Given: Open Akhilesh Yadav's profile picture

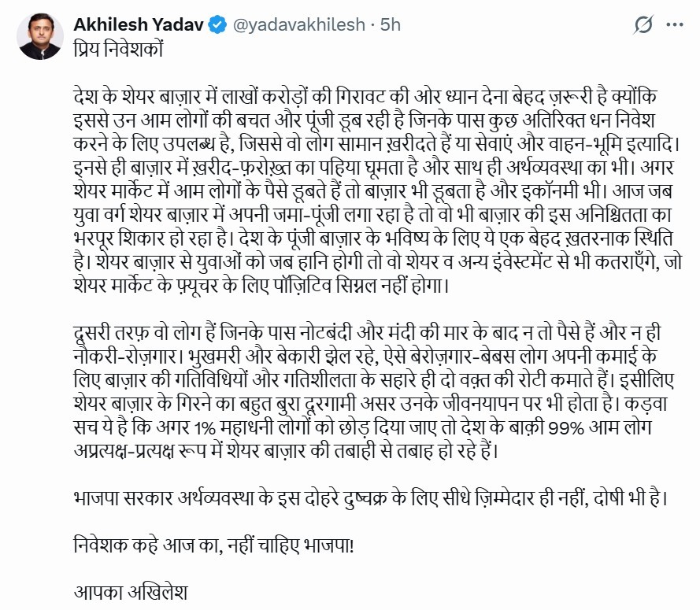Looking at the screenshot, I should point(40,36).
